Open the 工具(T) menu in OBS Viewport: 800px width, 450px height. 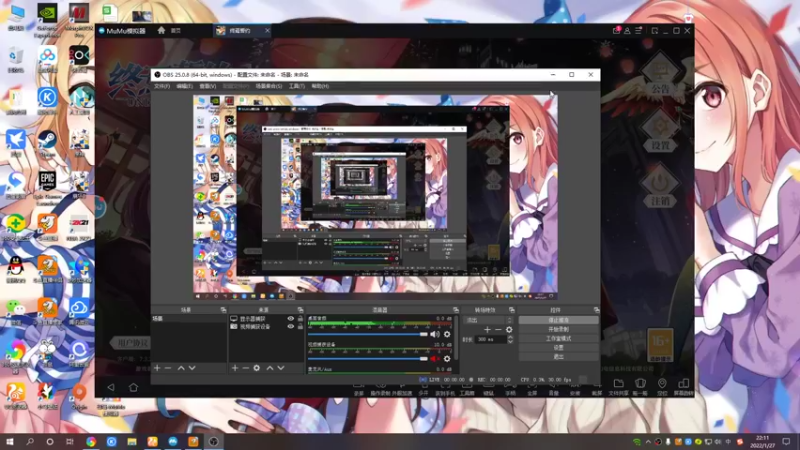[297, 86]
